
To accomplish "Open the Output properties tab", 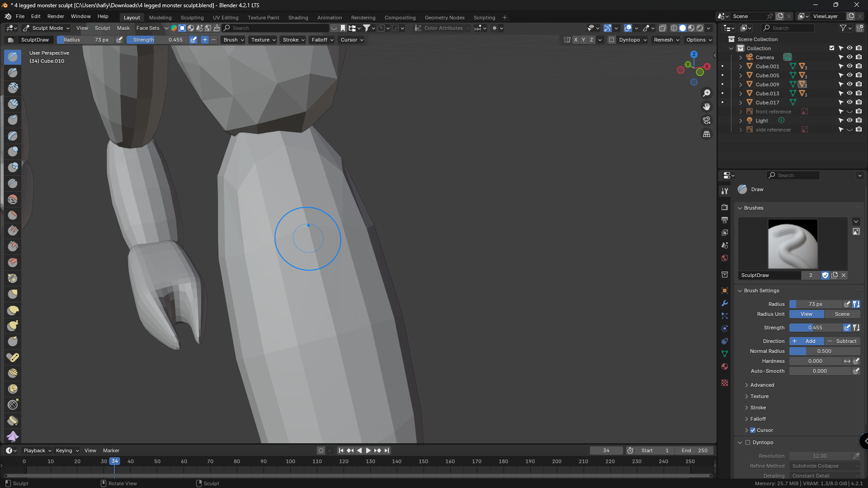I will coord(725,220).
